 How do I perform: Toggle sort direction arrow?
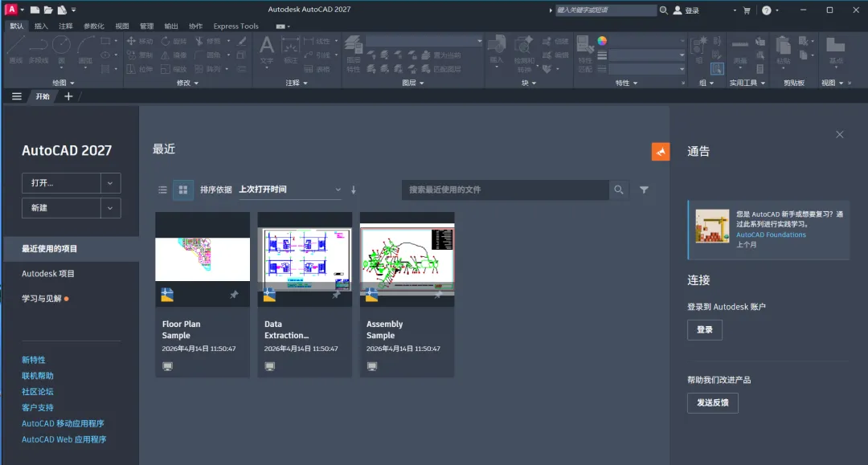[x=353, y=190]
